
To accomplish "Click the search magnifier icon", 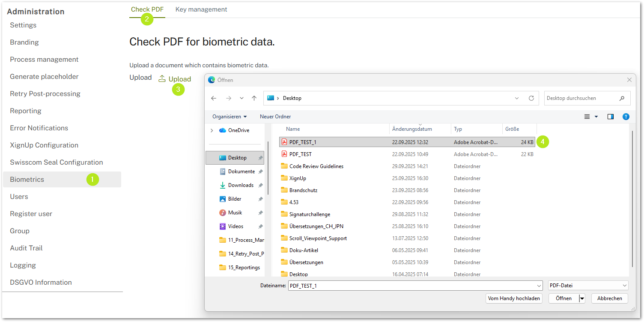I will [x=622, y=98].
